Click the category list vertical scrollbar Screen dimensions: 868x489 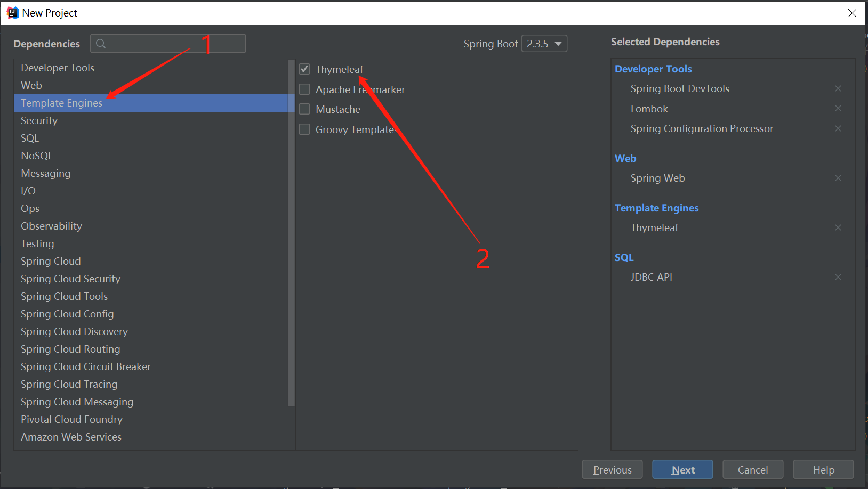pyautogui.click(x=291, y=233)
